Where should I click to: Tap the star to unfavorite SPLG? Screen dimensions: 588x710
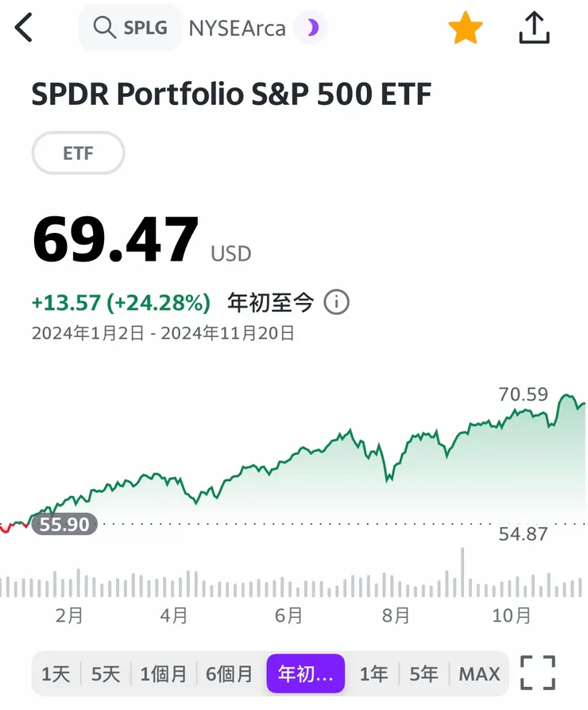click(466, 27)
